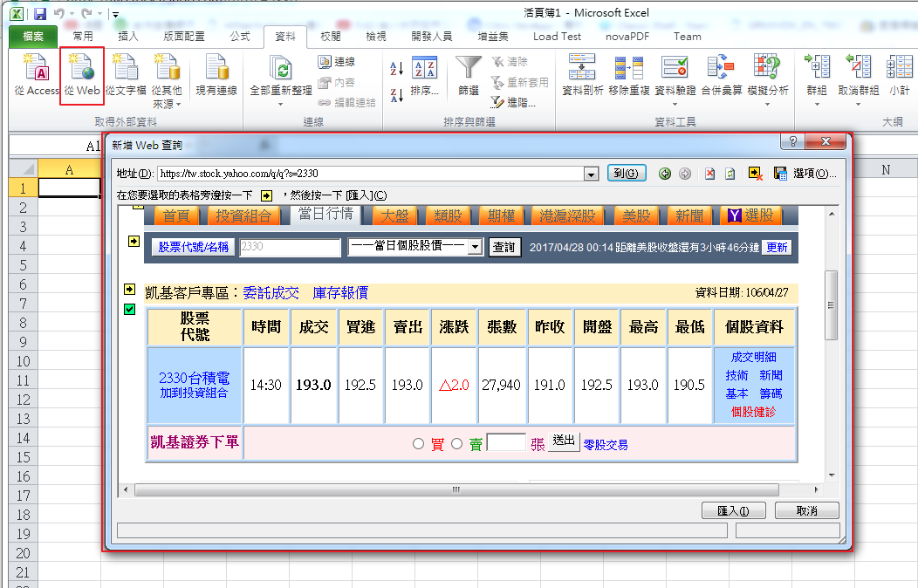
Task: Select the 賣 sell radio button
Action: coord(456,444)
